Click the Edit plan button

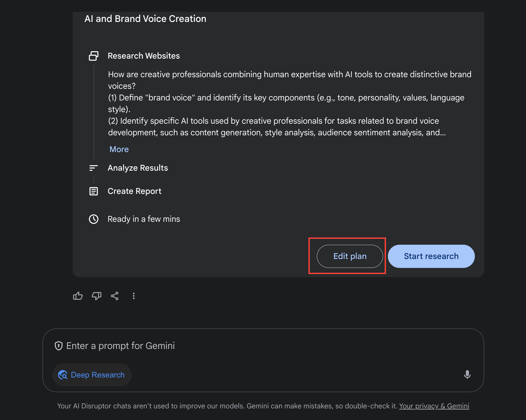point(350,256)
